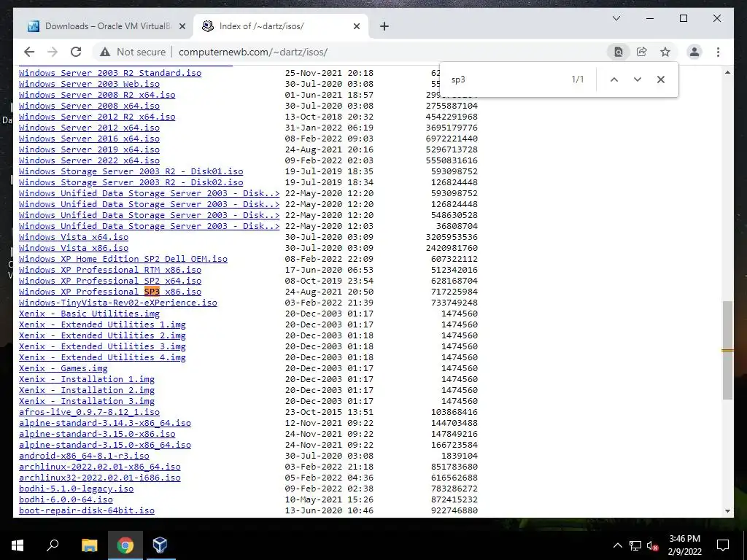Jump to next find result
The height and width of the screenshot is (560, 747).
[x=638, y=79]
